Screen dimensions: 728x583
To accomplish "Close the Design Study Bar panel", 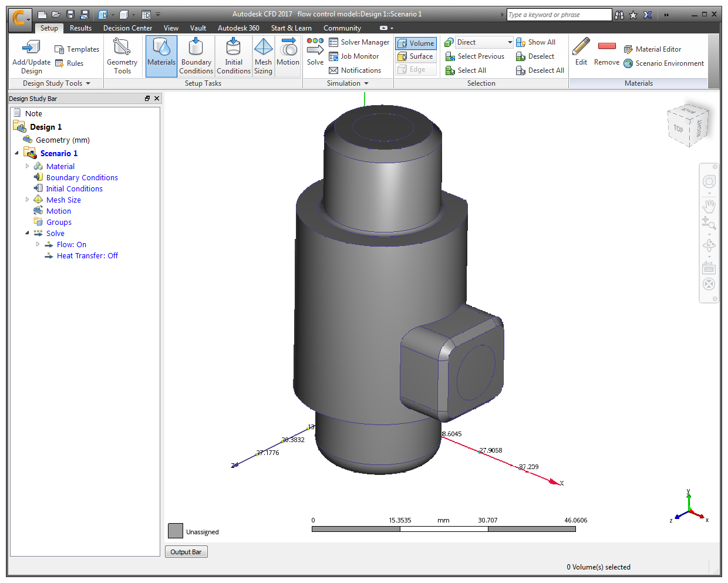I will 157,99.
